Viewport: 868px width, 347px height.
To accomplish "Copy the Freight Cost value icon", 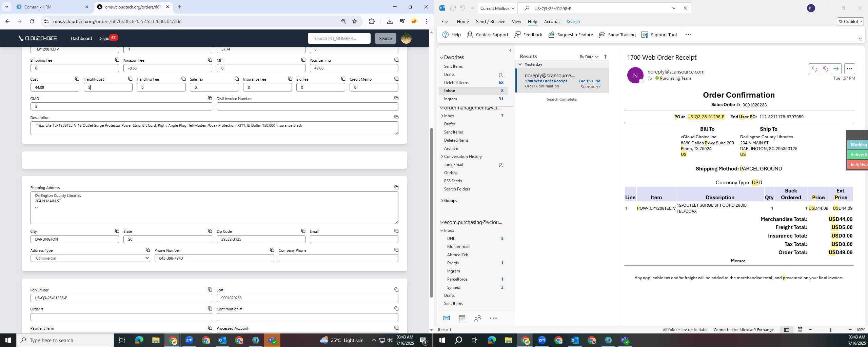I will point(130,79).
